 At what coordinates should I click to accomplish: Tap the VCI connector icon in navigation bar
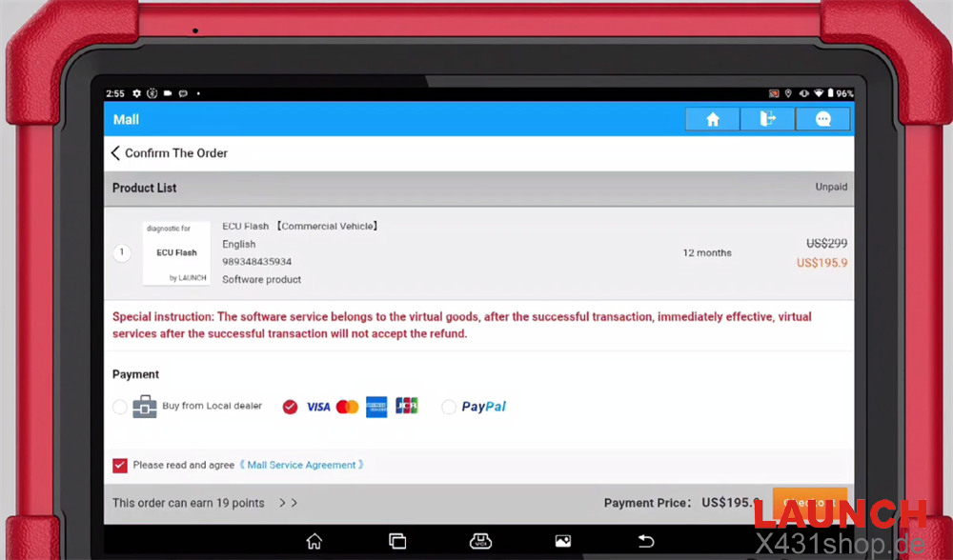(481, 541)
